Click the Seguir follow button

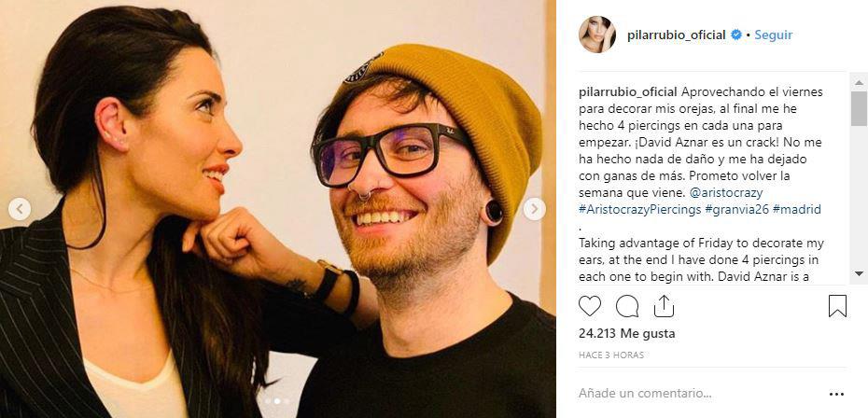click(x=774, y=35)
